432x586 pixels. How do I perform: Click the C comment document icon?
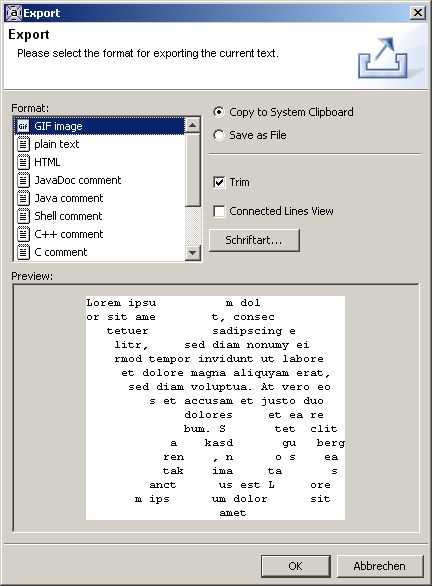pos(23,252)
